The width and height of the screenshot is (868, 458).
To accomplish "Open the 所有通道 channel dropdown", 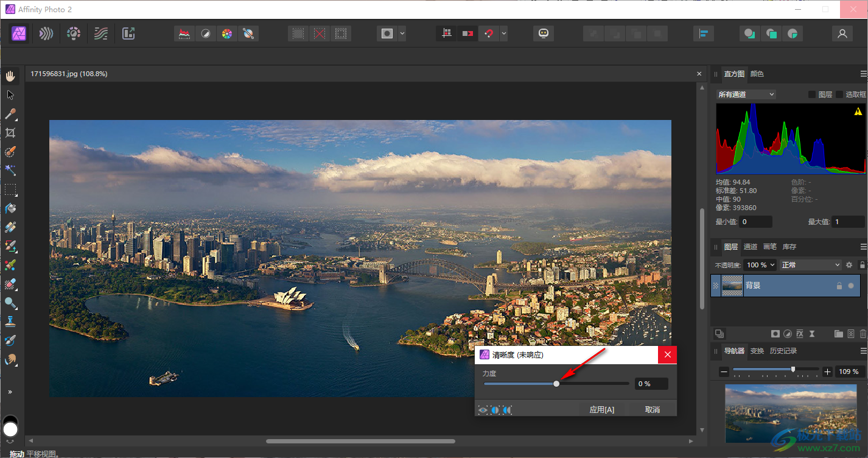I will (746, 94).
